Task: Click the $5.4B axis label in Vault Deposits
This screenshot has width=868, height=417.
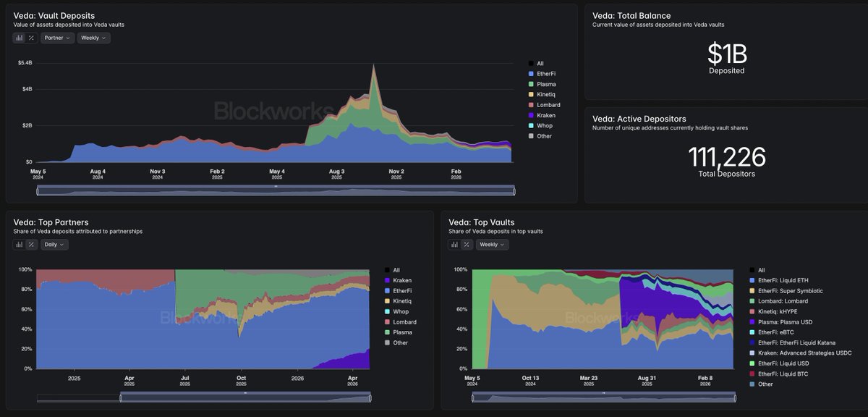Action: coord(25,64)
